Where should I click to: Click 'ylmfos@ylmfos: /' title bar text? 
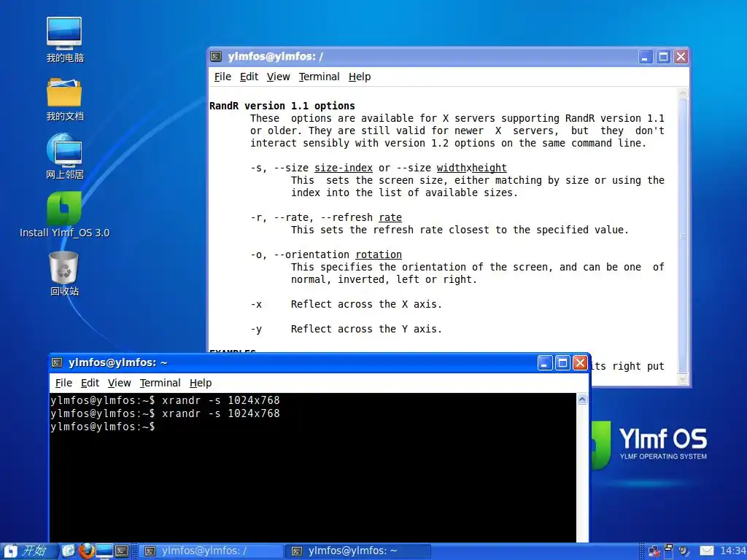pos(275,57)
